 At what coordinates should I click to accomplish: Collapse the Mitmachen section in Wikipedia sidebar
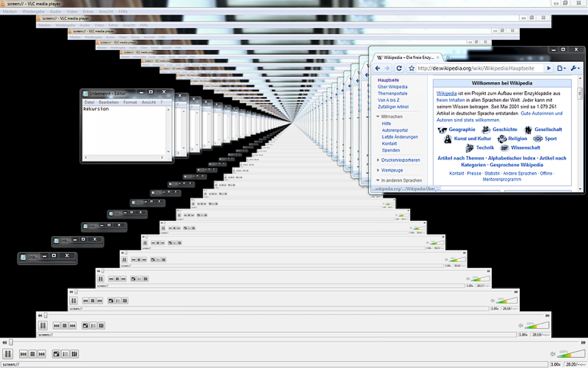378,117
